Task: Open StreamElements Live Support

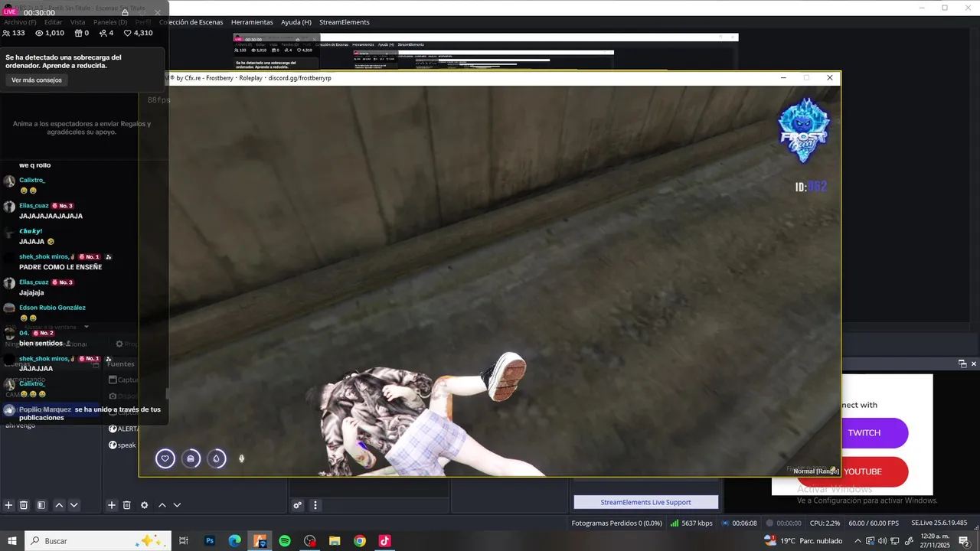Action: (646, 502)
